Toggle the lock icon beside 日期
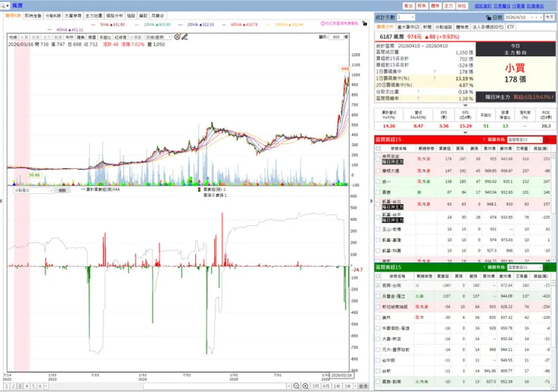 pos(489,17)
